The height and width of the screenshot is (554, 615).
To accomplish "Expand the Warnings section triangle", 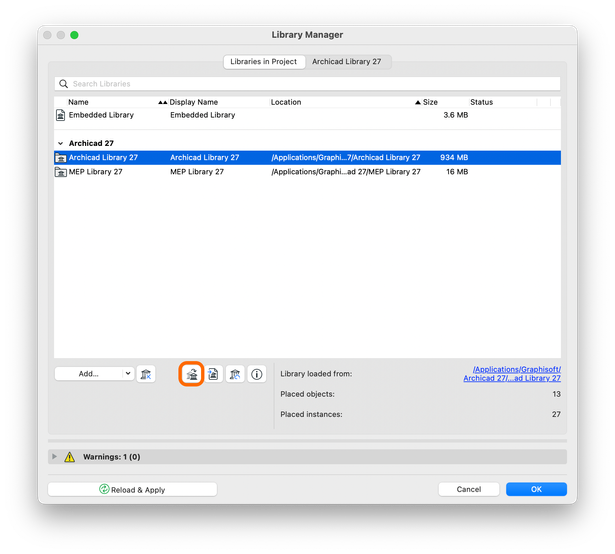I will pos(55,457).
